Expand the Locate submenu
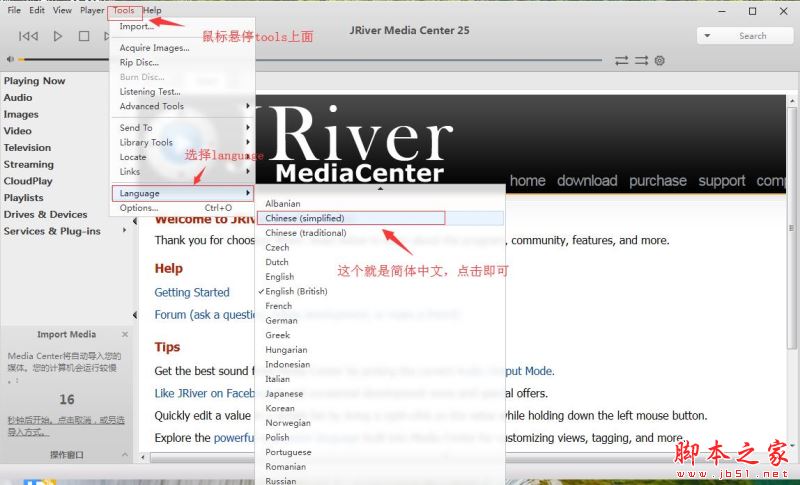 coord(183,157)
